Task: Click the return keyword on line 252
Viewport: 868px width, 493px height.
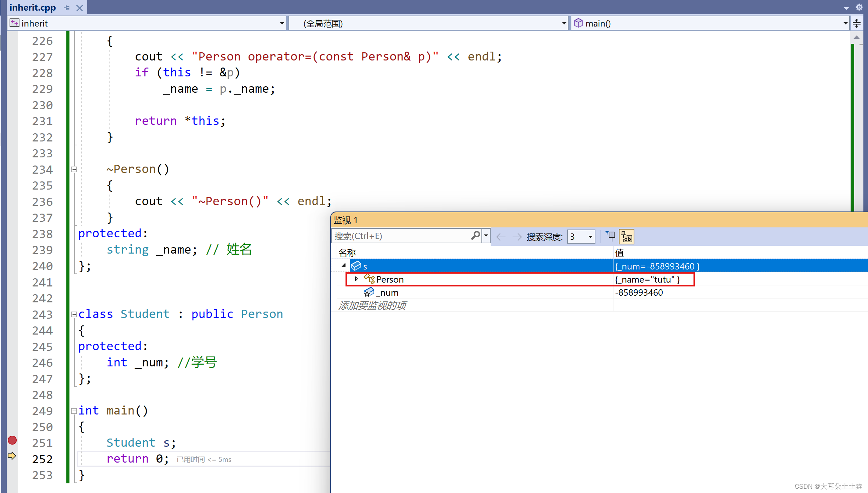Action: point(127,459)
